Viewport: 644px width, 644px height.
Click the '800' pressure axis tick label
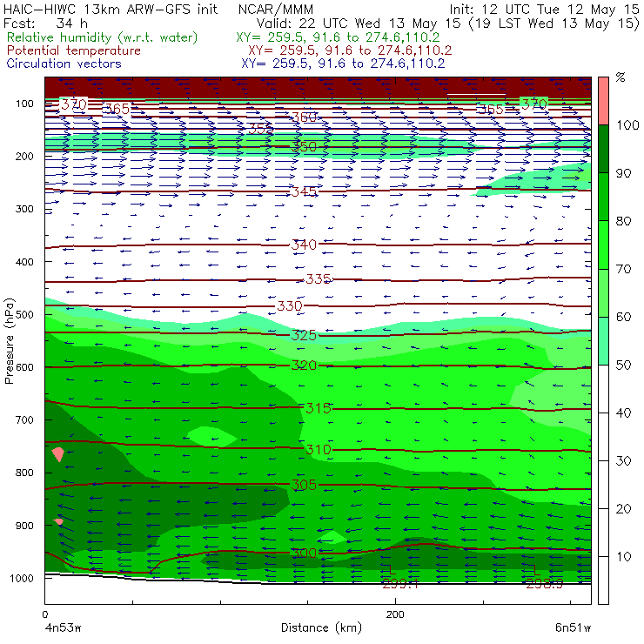[x=24, y=473]
